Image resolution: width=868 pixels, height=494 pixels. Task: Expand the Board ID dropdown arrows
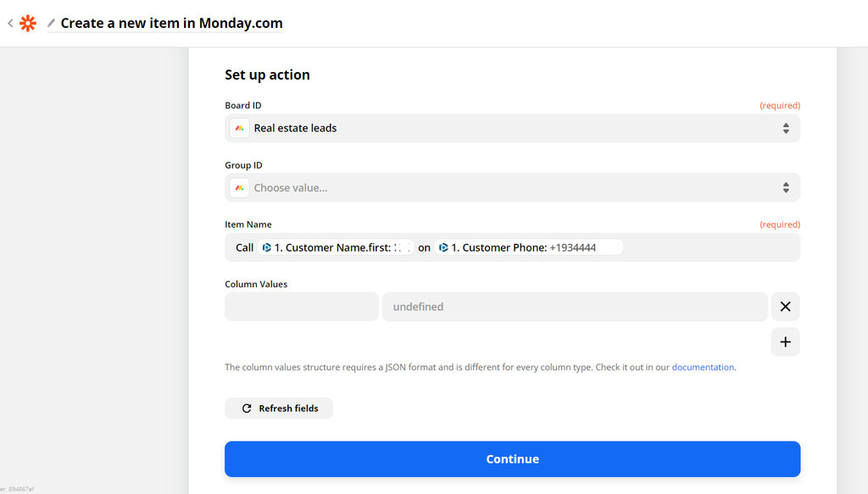(786, 128)
